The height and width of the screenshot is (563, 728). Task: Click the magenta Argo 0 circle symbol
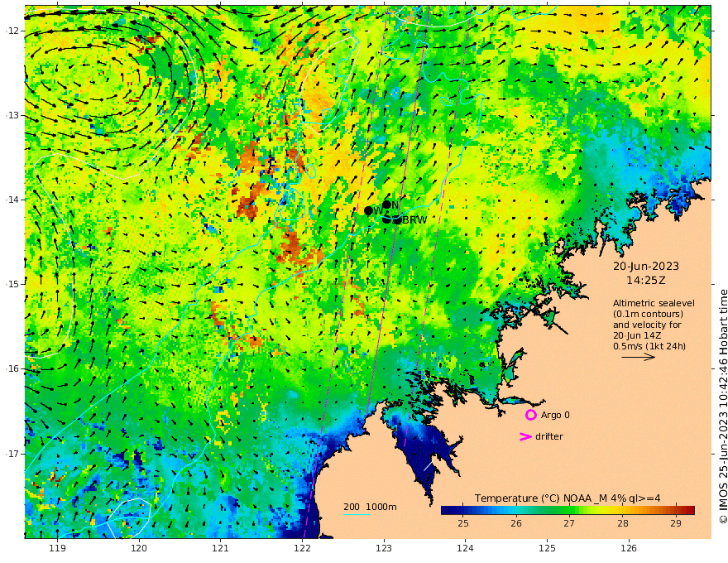[x=530, y=415]
